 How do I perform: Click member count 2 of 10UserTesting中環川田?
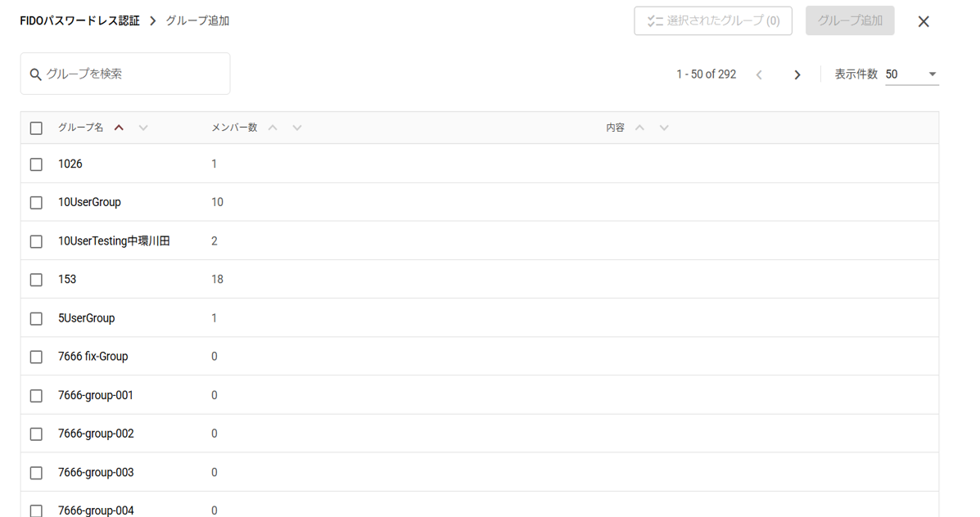coord(215,241)
